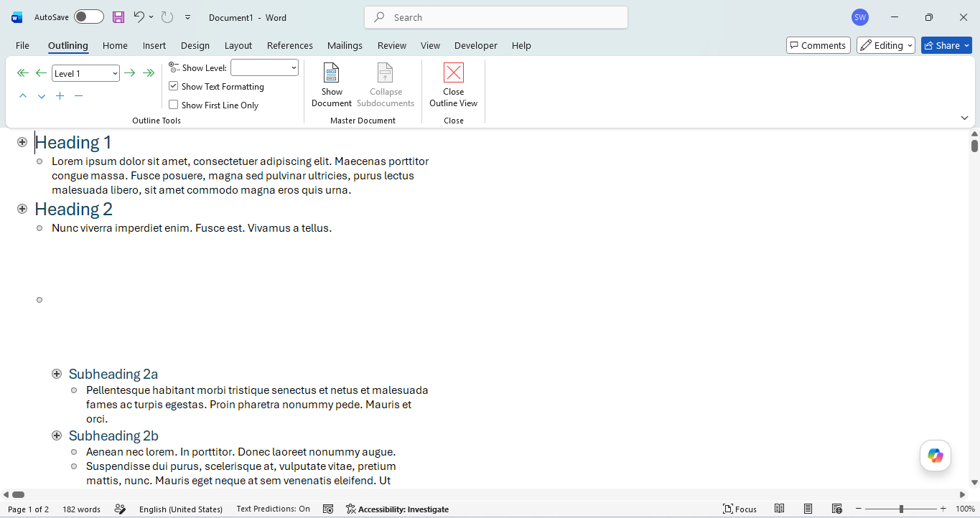Click the Comments button
This screenshot has width=980, height=518.
tap(818, 45)
